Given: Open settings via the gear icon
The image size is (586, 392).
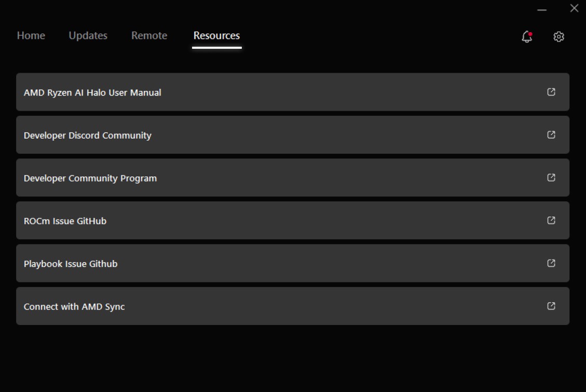Looking at the screenshot, I should pyautogui.click(x=558, y=37).
